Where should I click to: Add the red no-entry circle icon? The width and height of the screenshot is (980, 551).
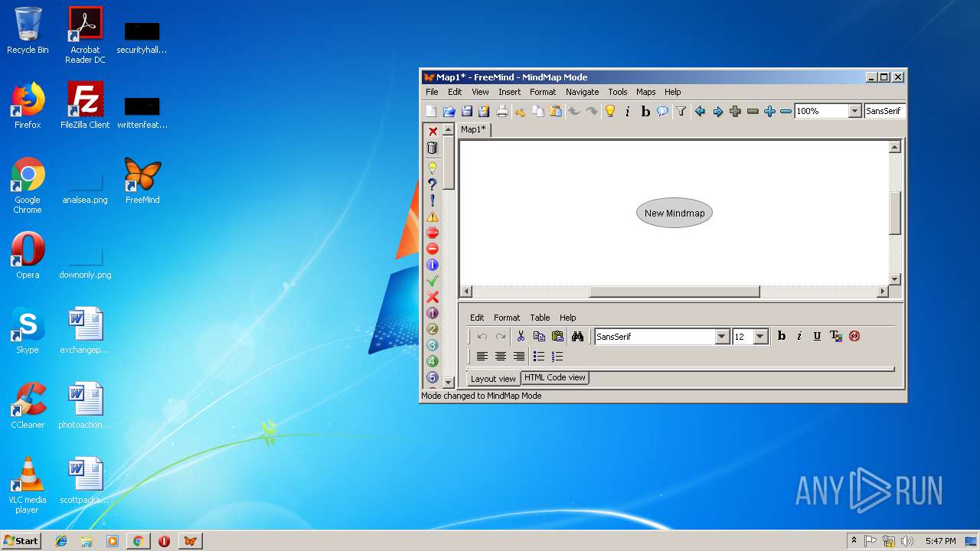433,249
